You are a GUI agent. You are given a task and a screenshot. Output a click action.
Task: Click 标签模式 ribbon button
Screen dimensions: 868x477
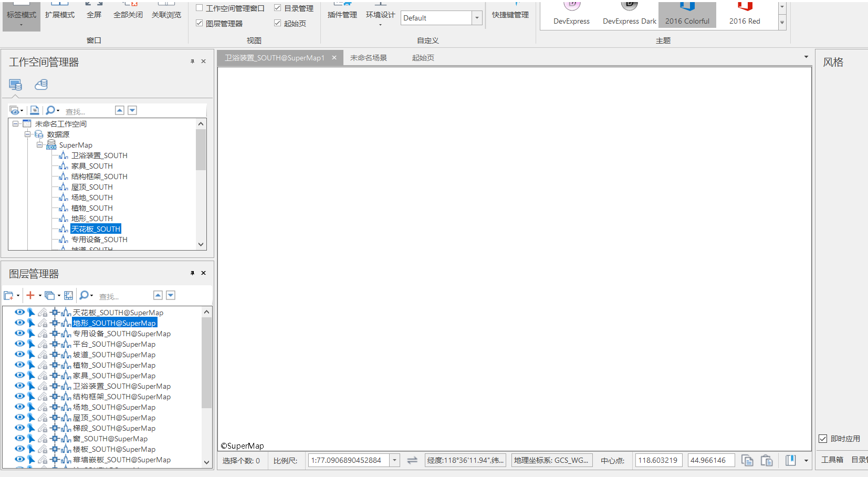tap(22, 15)
